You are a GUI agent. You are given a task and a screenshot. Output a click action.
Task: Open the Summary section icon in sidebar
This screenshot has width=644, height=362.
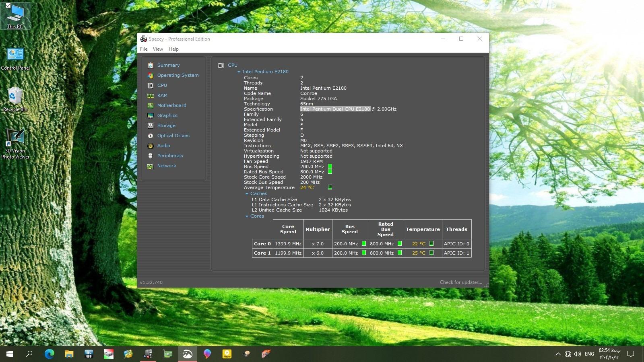coord(151,65)
